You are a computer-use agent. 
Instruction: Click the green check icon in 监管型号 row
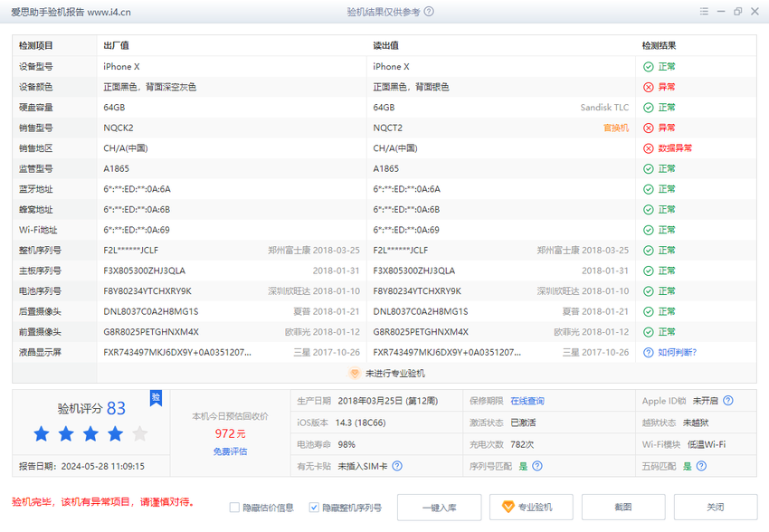coord(649,168)
